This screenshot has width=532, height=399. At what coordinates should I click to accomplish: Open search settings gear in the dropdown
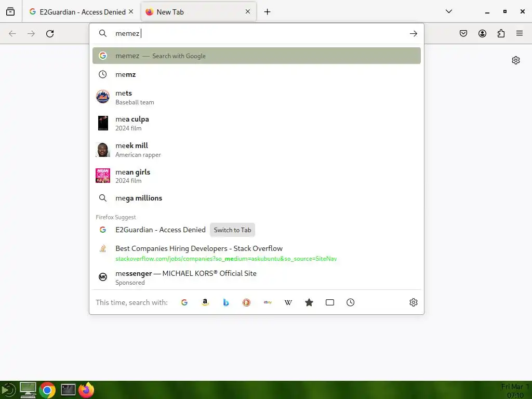[x=413, y=302]
